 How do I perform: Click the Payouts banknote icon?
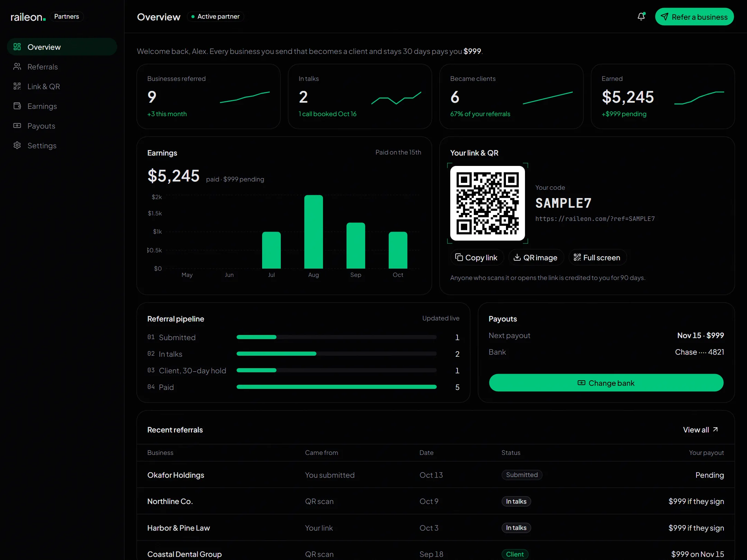(17, 125)
